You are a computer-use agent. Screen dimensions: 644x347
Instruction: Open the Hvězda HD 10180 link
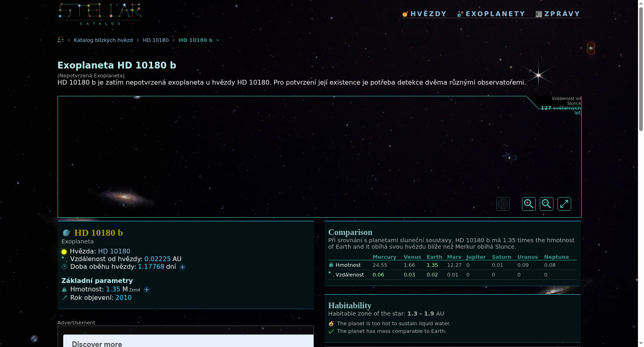coord(114,251)
